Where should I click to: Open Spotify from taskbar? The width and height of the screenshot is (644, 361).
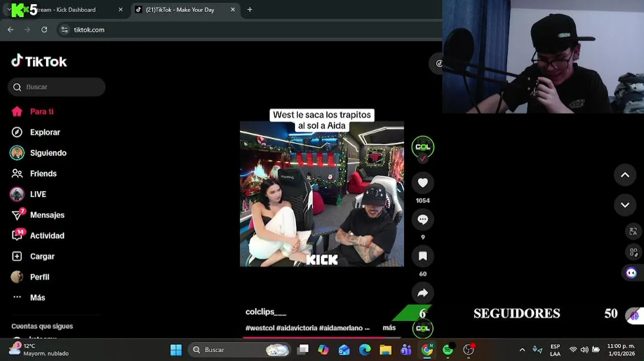pos(448,349)
